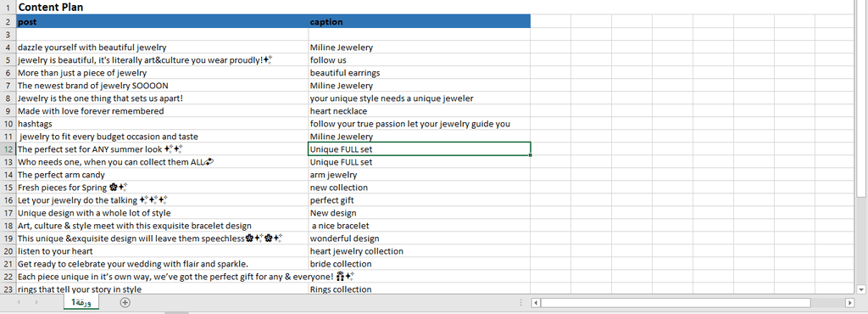Select row header 23
868x314 pixels.
point(8,289)
